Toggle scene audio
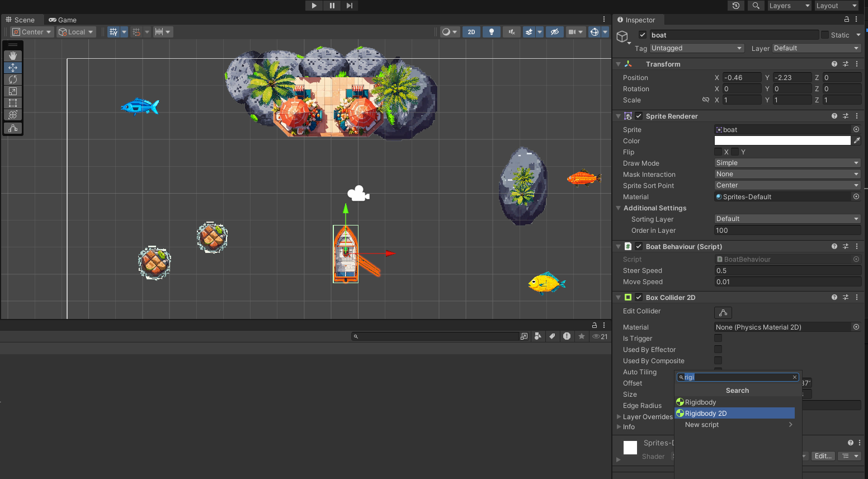 pyautogui.click(x=511, y=32)
